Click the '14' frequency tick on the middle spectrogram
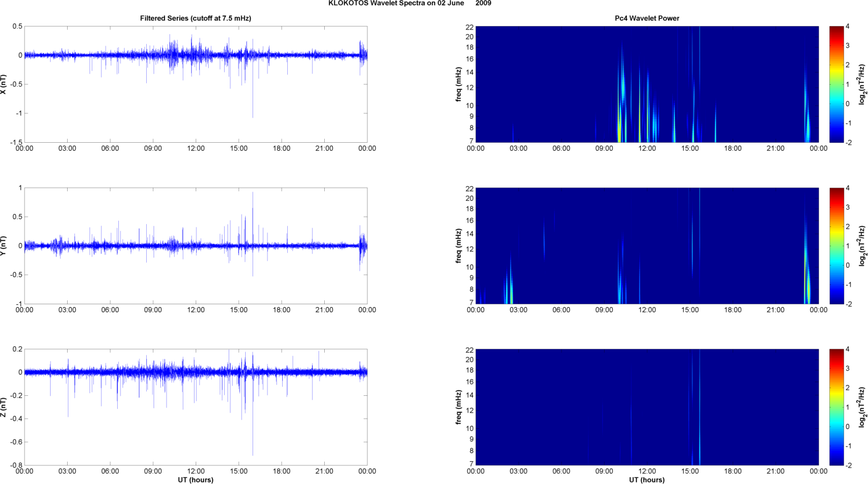The image size is (868, 484). (469, 234)
